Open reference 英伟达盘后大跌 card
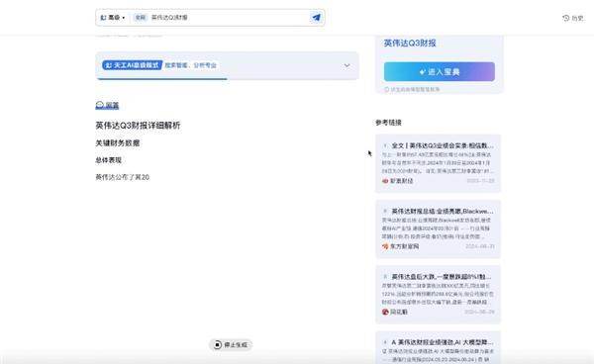Image resolution: width=594 pixels, height=364 pixels. pyautogui.click(x=438, y=295)
